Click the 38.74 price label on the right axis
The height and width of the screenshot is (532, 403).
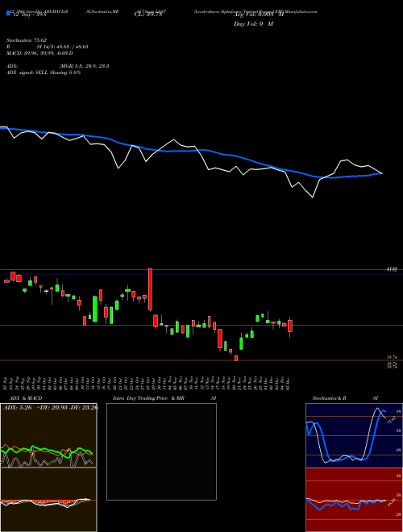[393, 357]
